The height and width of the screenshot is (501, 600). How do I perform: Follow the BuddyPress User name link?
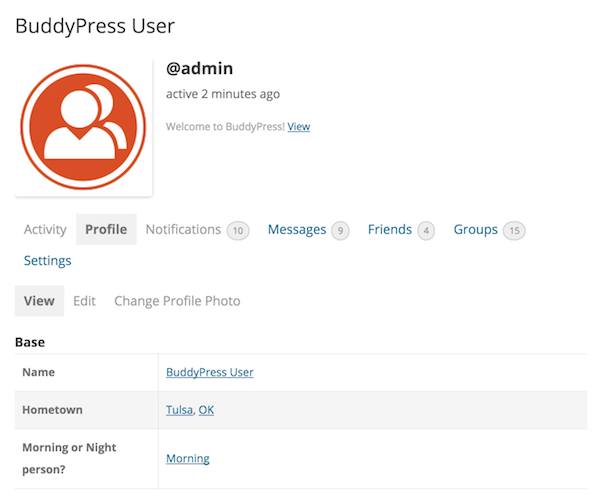click(x=210, y=372)
